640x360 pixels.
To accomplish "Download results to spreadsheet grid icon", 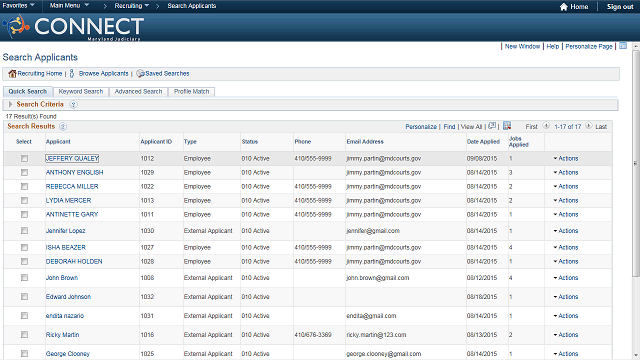I will (x=507, y=126).
